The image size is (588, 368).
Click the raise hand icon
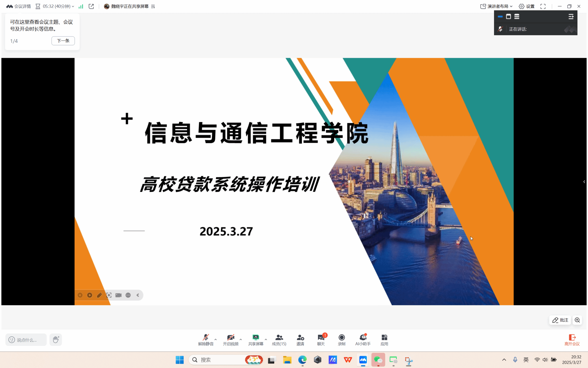point(56,340)
